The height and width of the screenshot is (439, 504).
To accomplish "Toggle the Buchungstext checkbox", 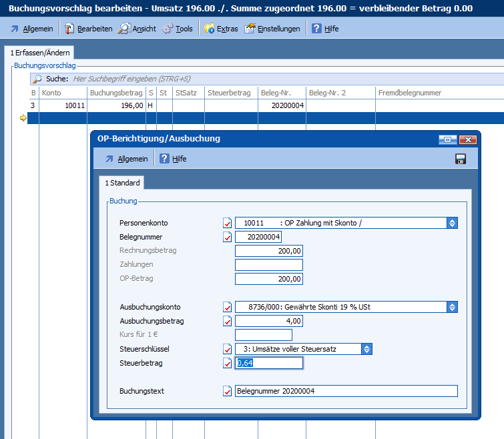I will coord(228,391).
